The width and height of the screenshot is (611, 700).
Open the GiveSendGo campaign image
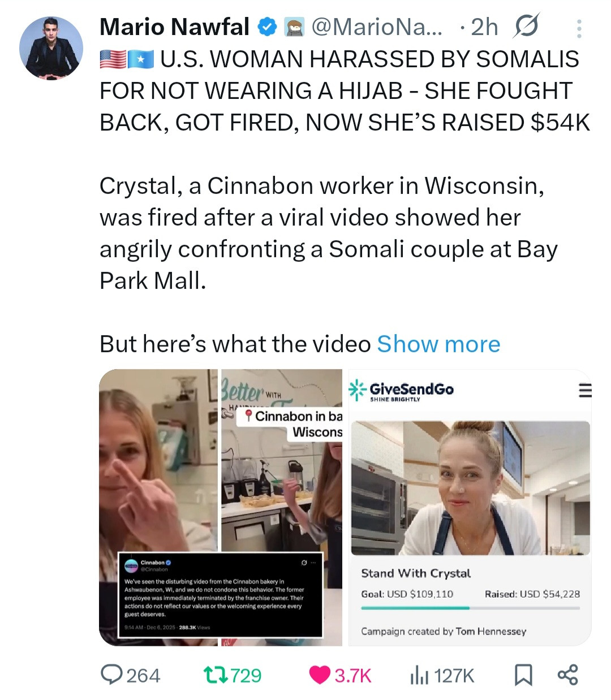coord(471,488)
